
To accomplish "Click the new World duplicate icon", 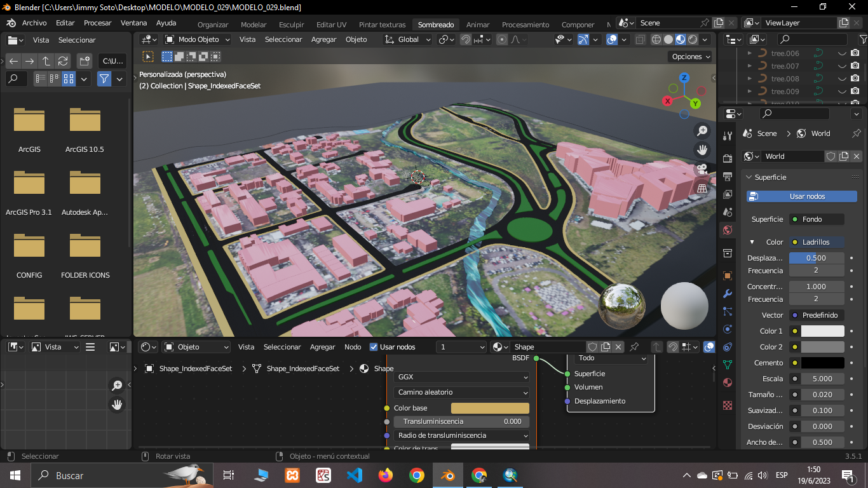I will pyautogui.click(x=844, y=156).
